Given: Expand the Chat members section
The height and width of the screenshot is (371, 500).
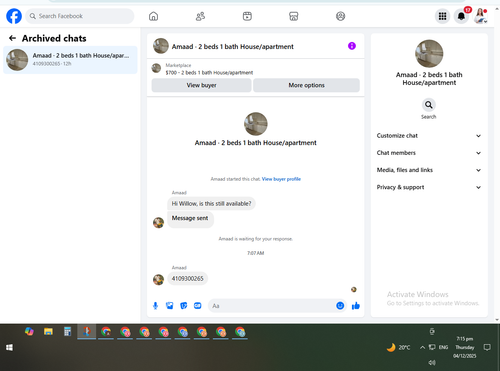Looking at the screenshot, I should [x=429, y=153].
